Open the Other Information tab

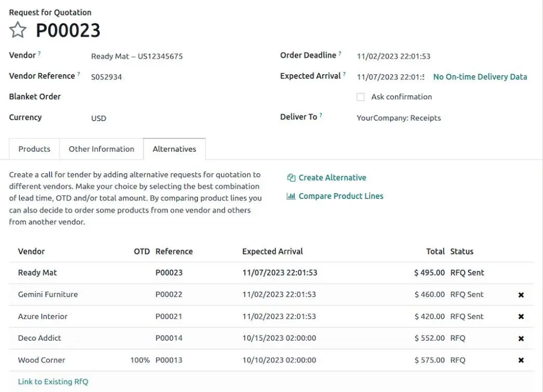coord(101,149)
